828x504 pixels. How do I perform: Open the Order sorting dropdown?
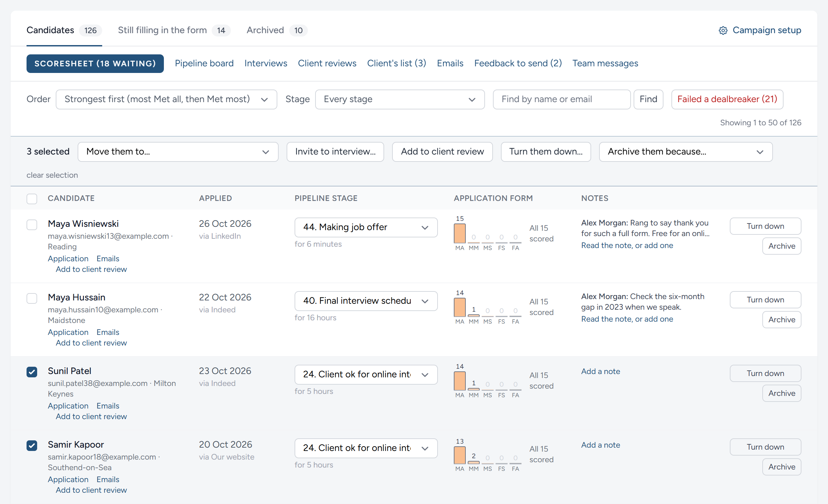(x=166, y=99)
